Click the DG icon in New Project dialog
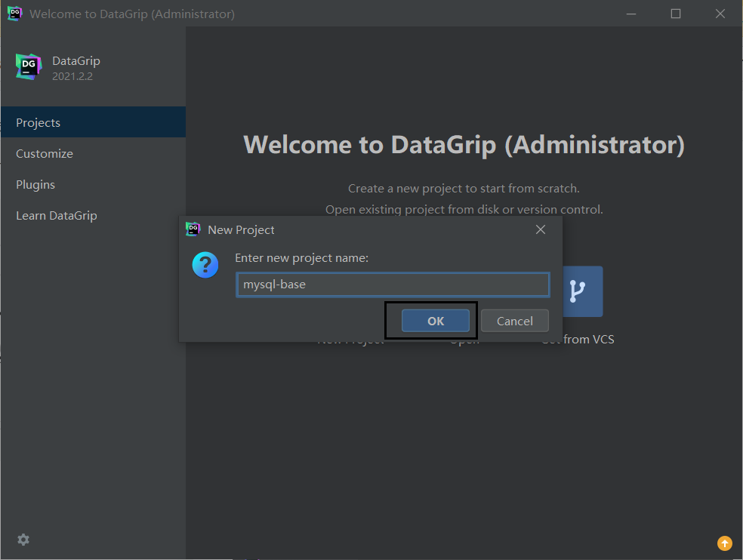The image size is (743, 560). click(x=193, y=229)
